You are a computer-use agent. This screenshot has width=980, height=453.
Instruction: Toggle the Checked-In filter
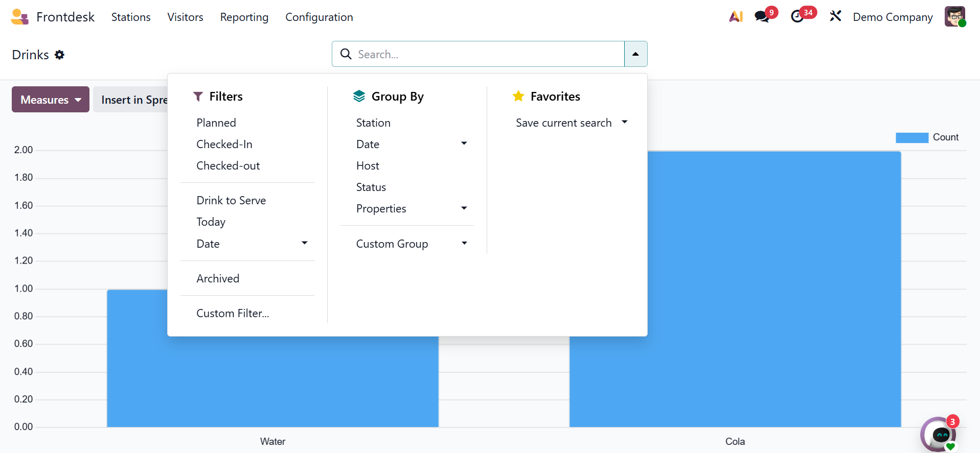pos(224,145)
